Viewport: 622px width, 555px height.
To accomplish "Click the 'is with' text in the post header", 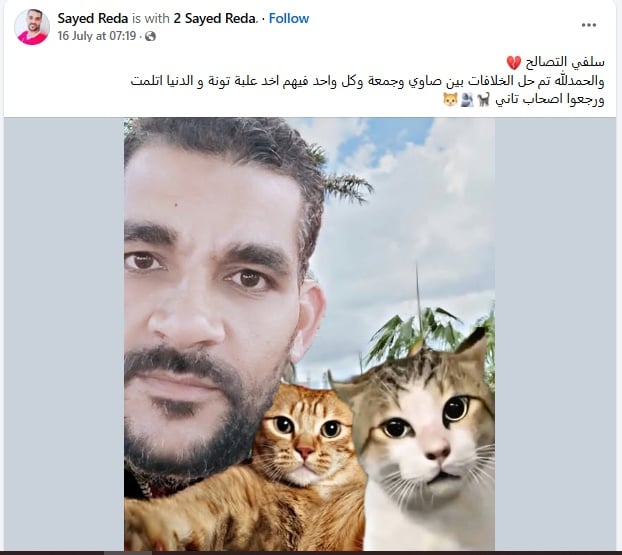I will 151,18.
